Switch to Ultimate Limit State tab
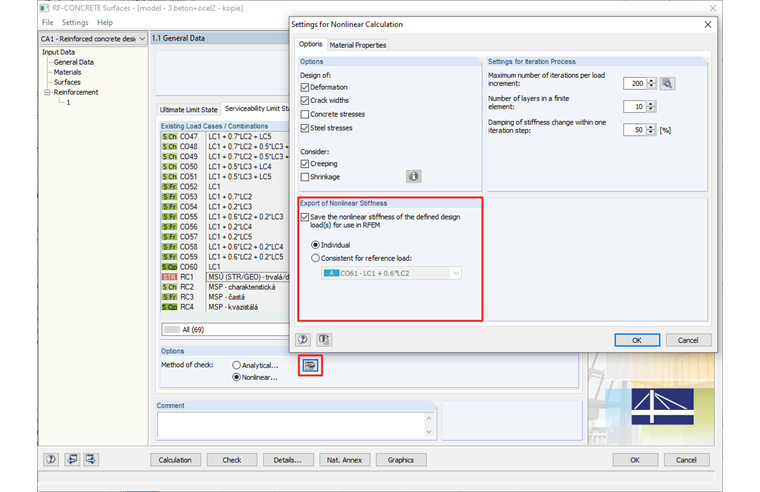Image resolution: width=760 pixels, height=492 pixels. (189, 110)
